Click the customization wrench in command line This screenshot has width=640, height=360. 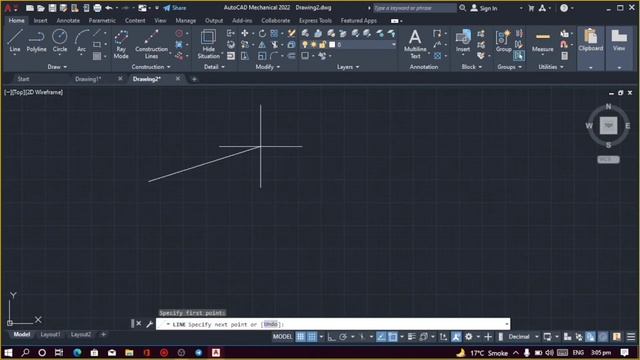149,324
